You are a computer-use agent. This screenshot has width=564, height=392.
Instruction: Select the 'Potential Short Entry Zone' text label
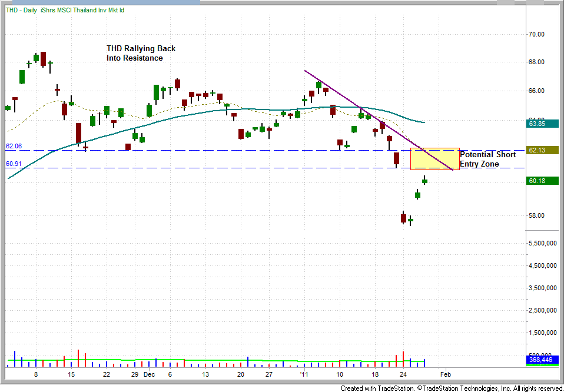coord(487,158)
